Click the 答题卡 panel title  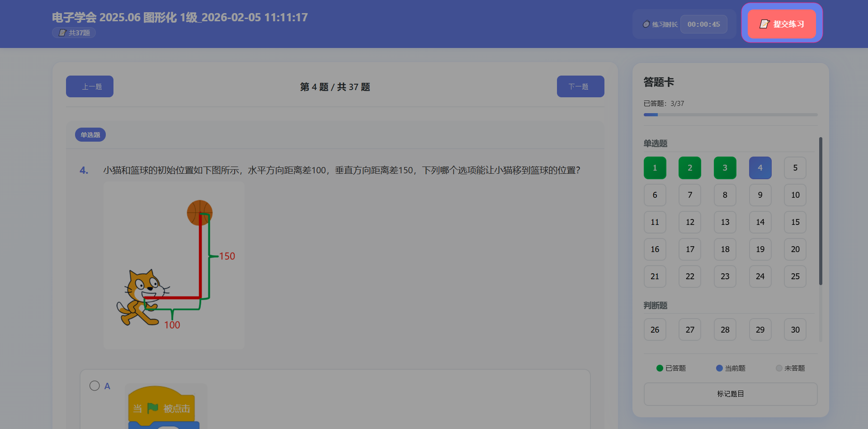659,82
